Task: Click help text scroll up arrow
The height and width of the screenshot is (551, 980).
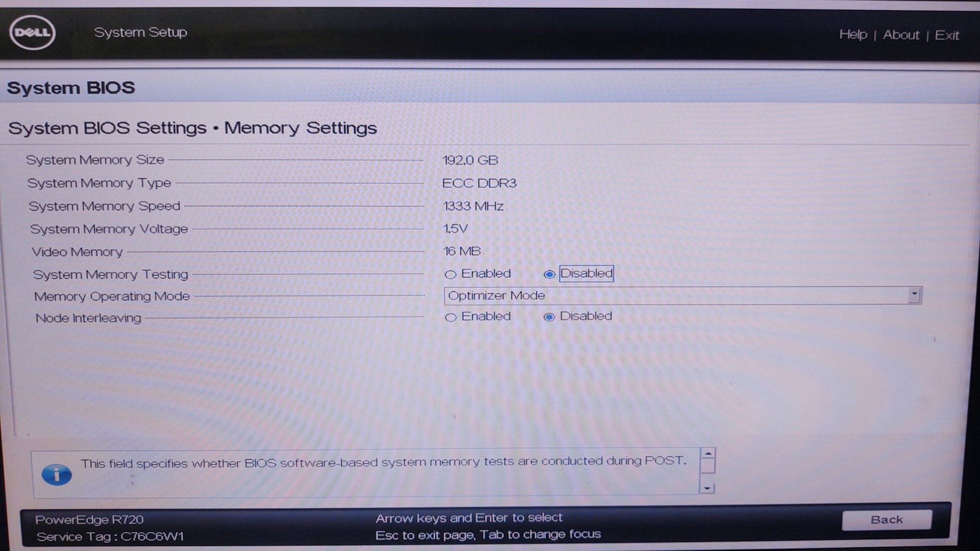Action: [708, 453]
